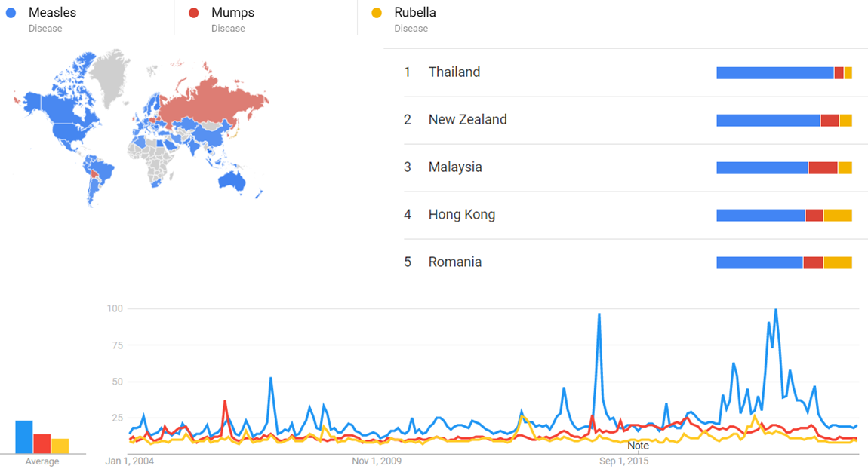Click the red Mumps average bar

point(42,443)
